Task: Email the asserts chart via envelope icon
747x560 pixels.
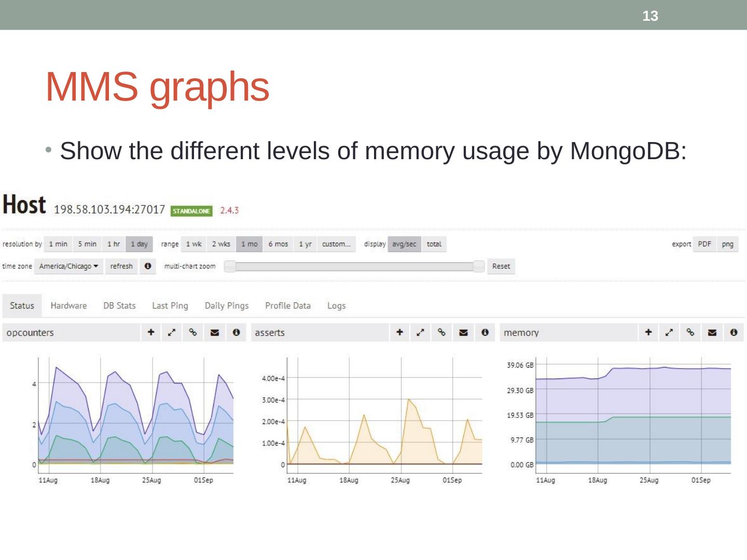Action: point(464,332)
